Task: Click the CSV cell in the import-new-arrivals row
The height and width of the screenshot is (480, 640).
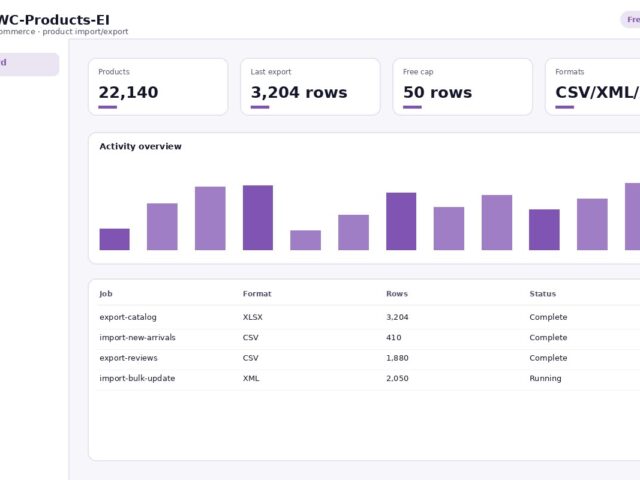Action: click(x=251, y=338)
